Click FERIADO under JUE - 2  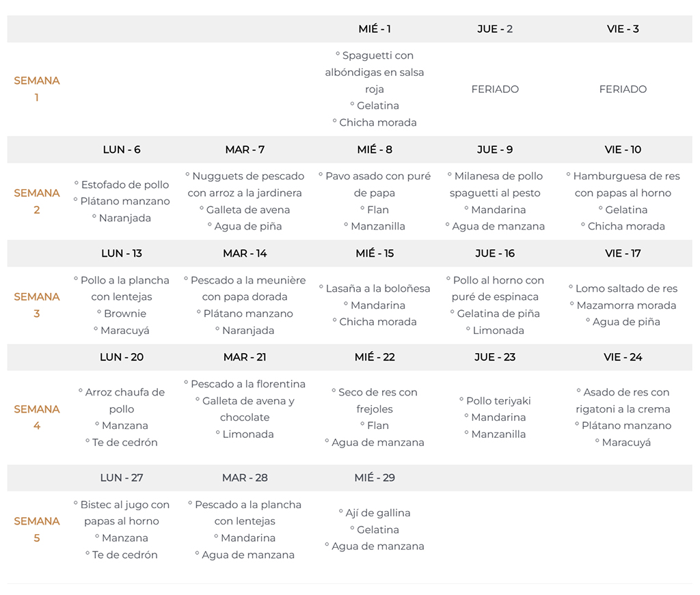495,89
